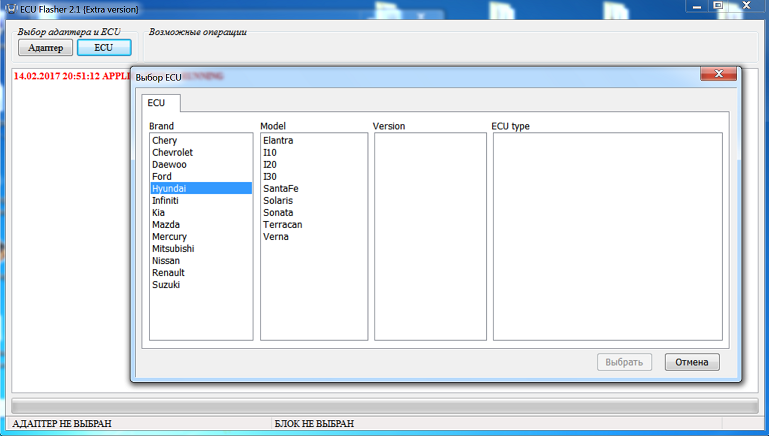Screen dimensions: 769x436
Task: Select the ECU tab in the dialog
Action: (161, 103)
